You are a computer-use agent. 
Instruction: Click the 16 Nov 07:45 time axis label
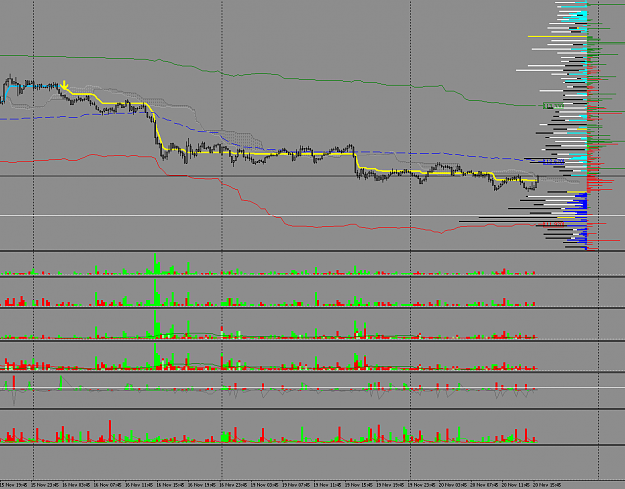pyautogui.click(x=108, y=485)
